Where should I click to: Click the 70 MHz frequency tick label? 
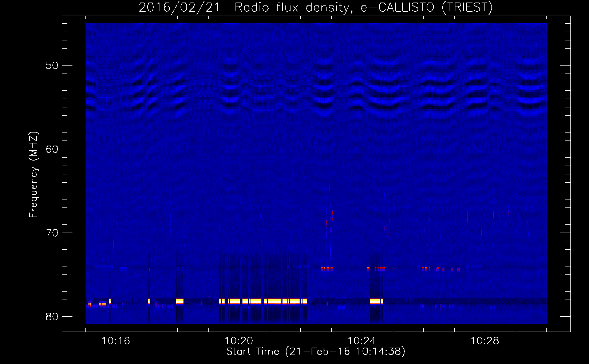(x=52, y=233)
